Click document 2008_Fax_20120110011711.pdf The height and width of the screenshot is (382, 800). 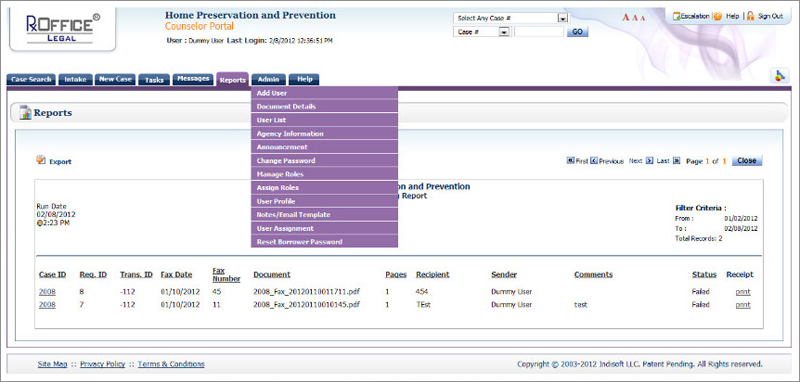[x=306, y=292]
